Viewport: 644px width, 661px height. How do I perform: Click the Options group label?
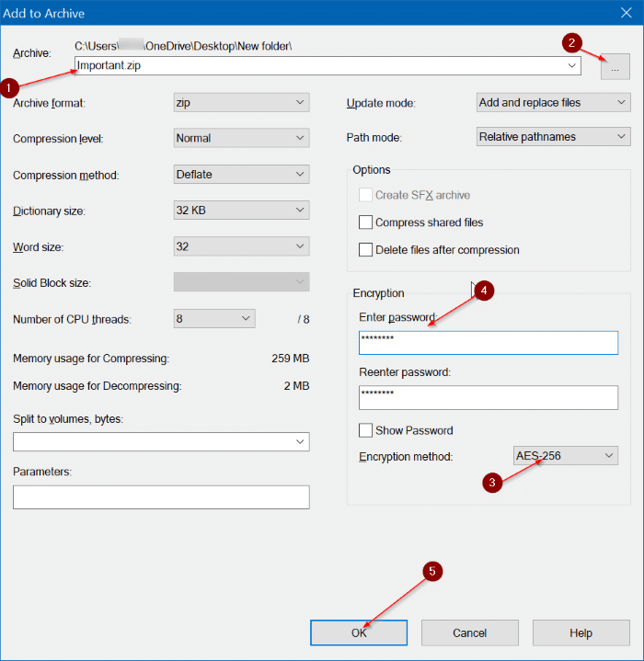372,170
